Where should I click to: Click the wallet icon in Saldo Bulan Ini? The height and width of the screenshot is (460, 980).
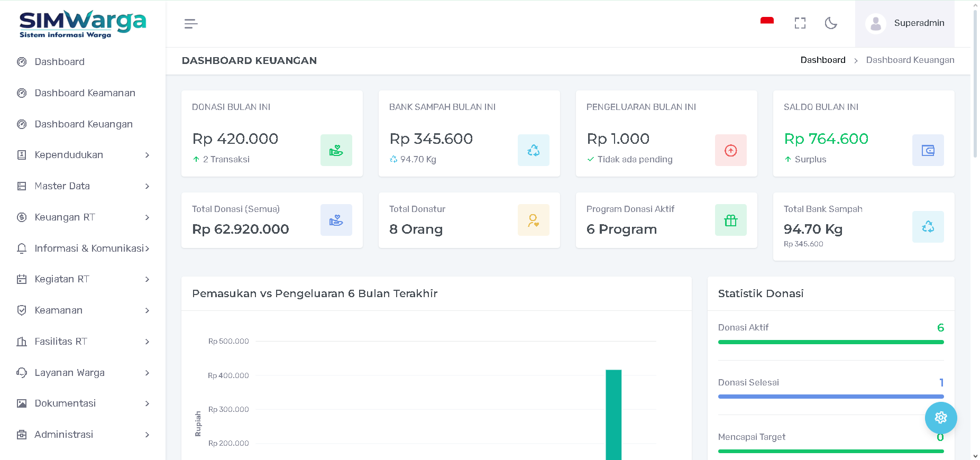tap(928, 151)
